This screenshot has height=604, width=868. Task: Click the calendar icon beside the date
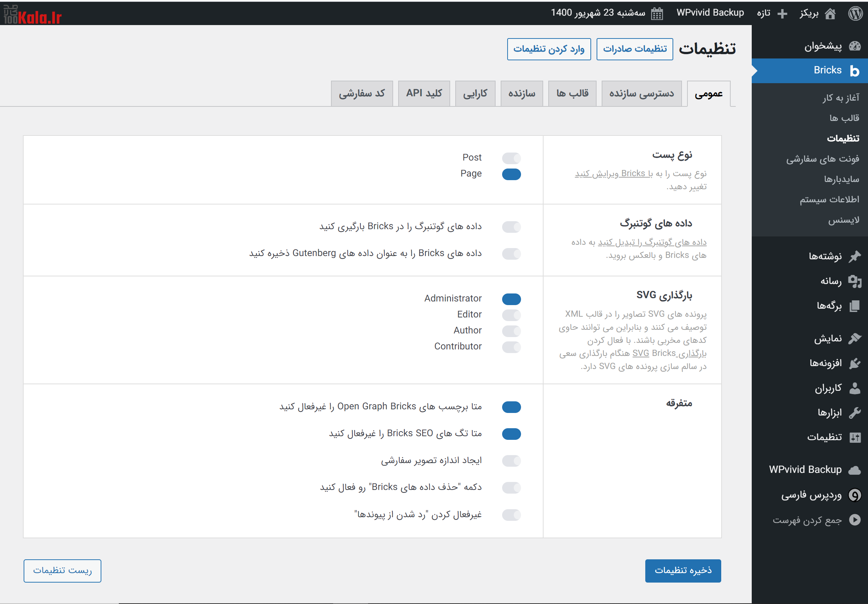(x=657, y=13)
